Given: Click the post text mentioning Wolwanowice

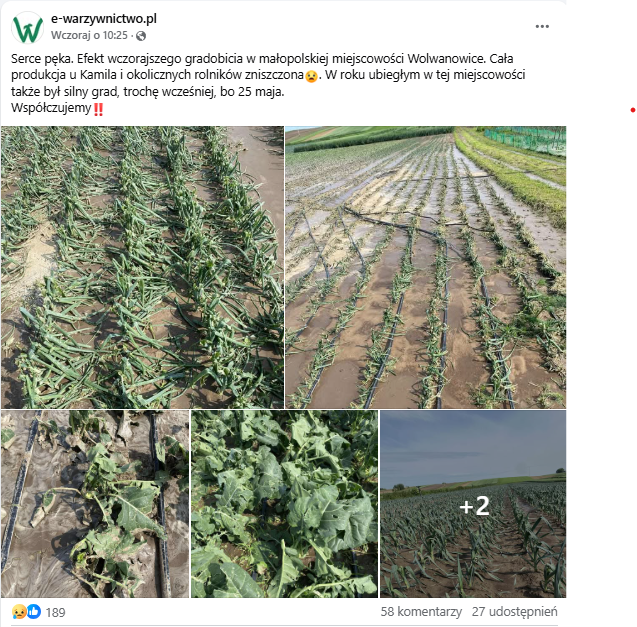Looking at the screenshot, I should pos(268,75).
